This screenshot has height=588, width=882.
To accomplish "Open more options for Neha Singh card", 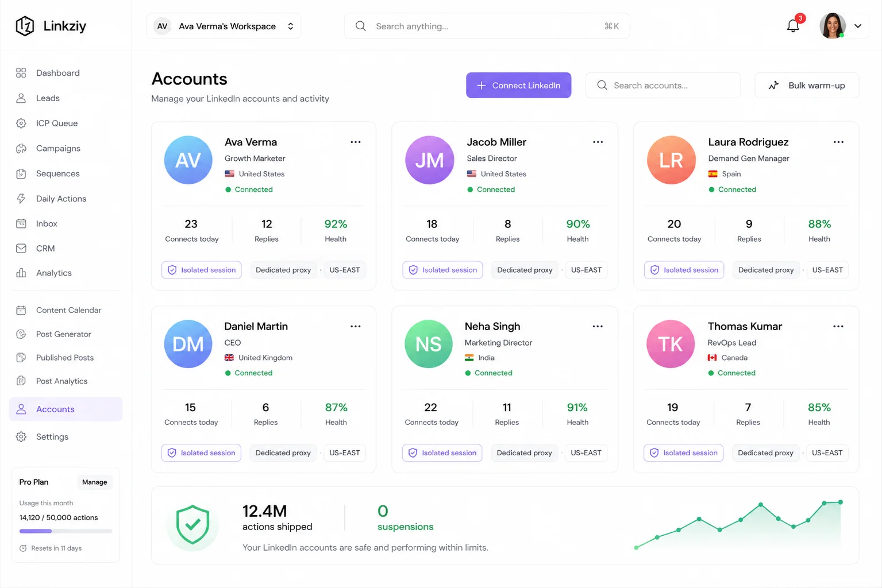I will (x=598, y=326).
